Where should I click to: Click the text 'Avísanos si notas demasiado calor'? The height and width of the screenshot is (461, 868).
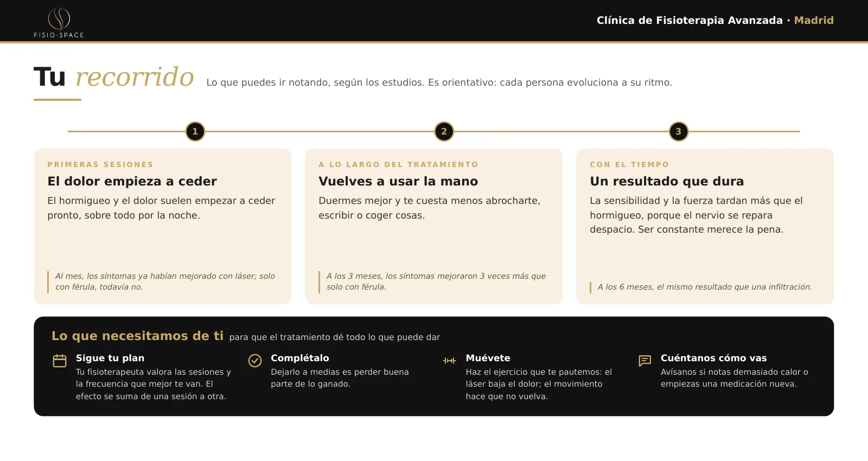click(735, 378)
